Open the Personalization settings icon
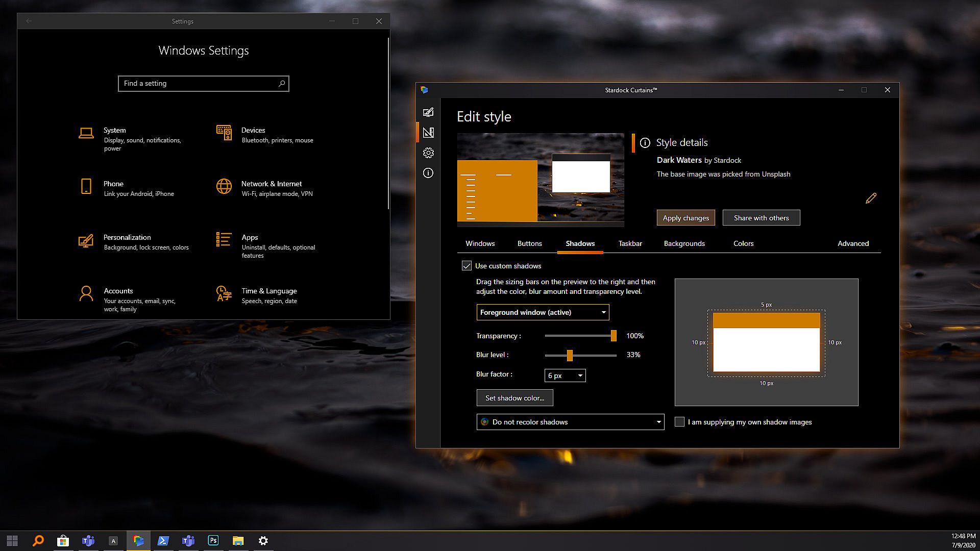 click(x=86, y=241)
